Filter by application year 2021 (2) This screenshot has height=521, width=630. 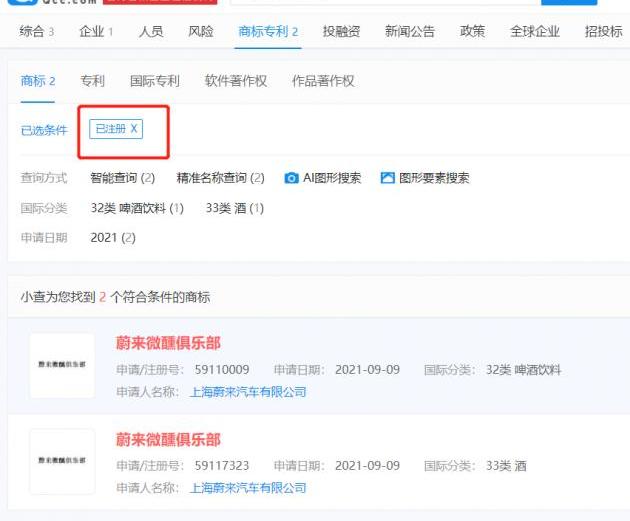(113, 238)
